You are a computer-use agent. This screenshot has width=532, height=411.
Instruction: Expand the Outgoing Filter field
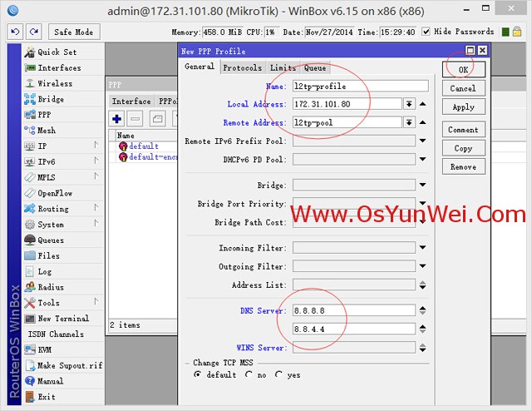pyautogui.click(x=423, y=266)
